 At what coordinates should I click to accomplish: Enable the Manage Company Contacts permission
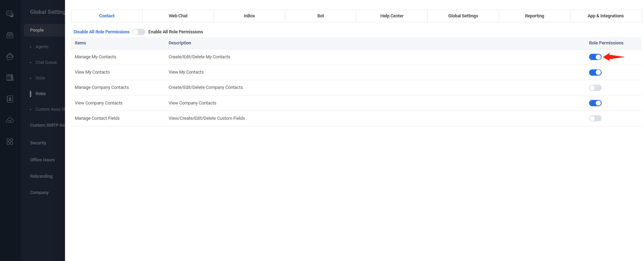coord(595,88)
